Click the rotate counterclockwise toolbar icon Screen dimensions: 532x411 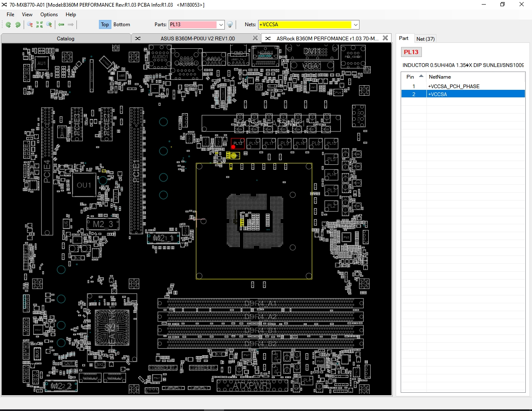pos(8,25)
